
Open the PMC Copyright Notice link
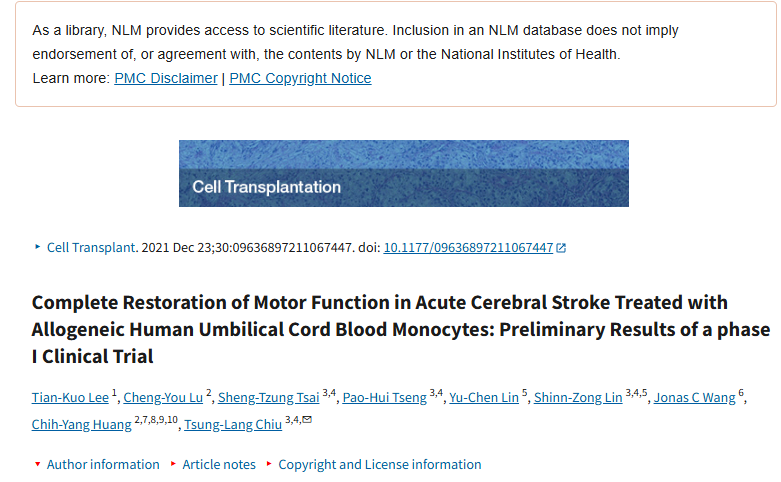[x=300, y=78]
